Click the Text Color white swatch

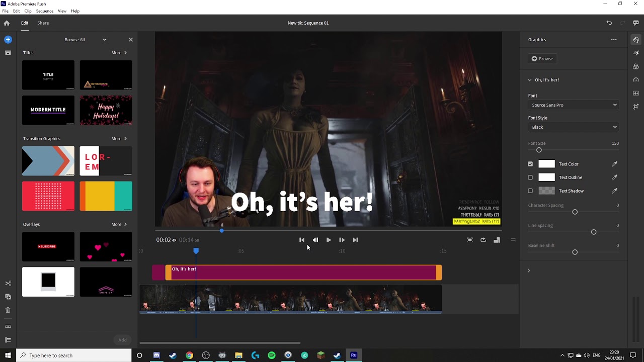click(x=546, y=164)
